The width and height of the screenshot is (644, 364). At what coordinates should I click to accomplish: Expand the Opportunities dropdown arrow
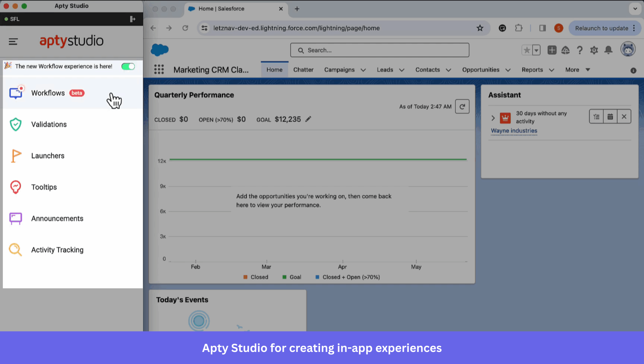coord(508,70)
